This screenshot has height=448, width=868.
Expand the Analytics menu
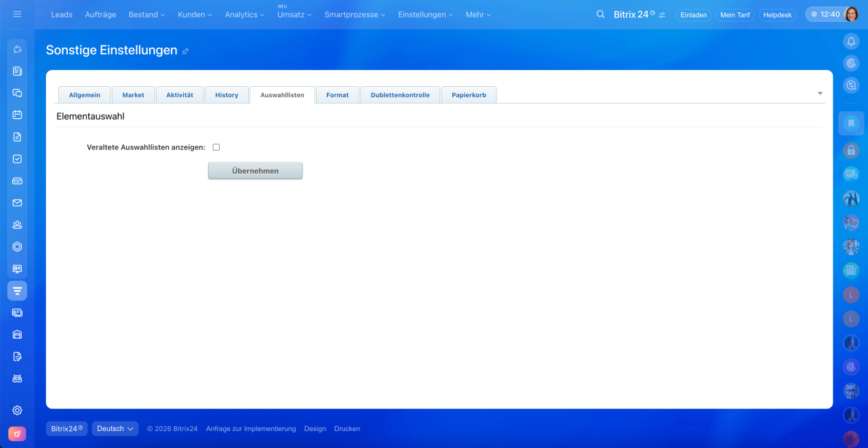[x=244, y=14]
